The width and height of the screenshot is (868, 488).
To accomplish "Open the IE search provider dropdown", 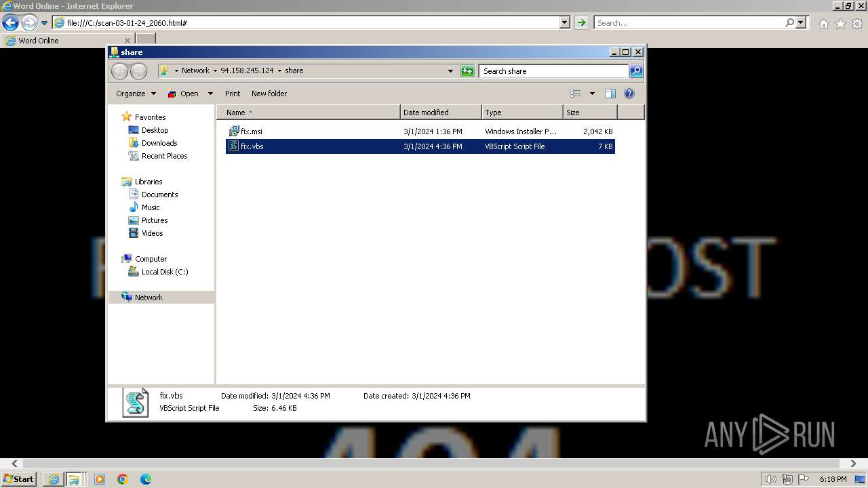I will pos(802,22).
